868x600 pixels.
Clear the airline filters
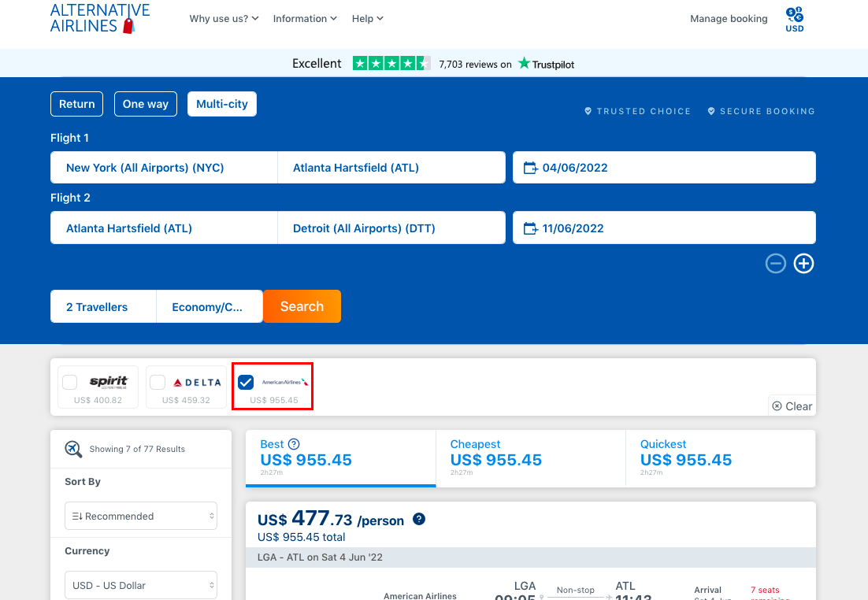pos(792,406)
